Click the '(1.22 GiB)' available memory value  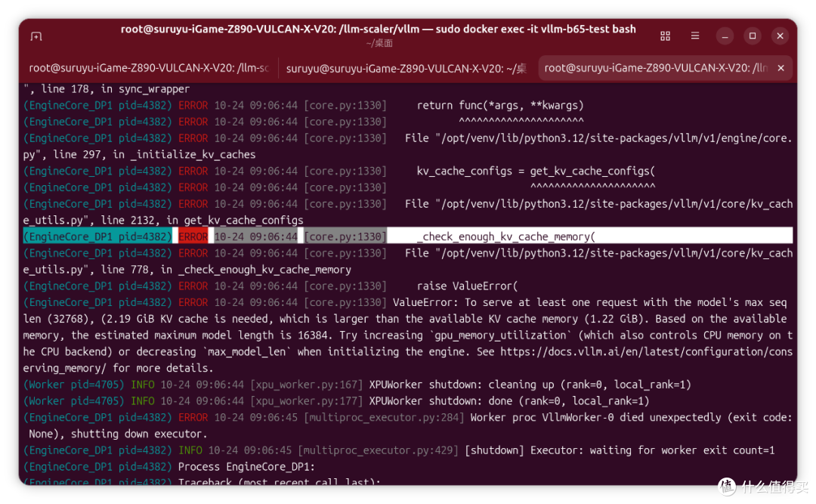617,319
